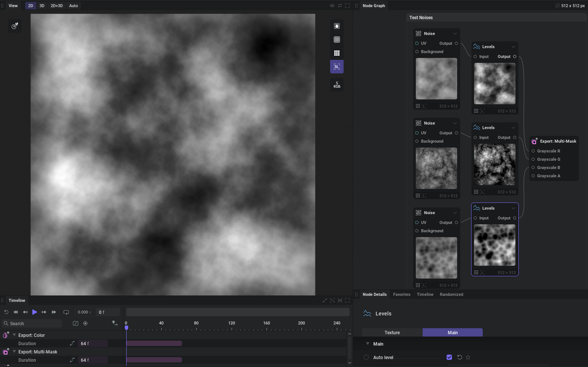Toggle the UV checkbox on the top Noise node

[x=417, y=43]
